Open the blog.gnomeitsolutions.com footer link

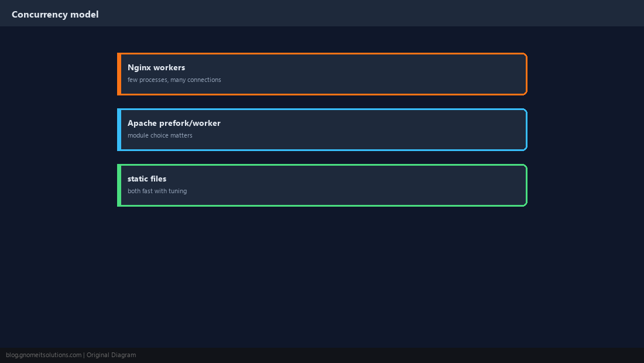coord(43,355)
